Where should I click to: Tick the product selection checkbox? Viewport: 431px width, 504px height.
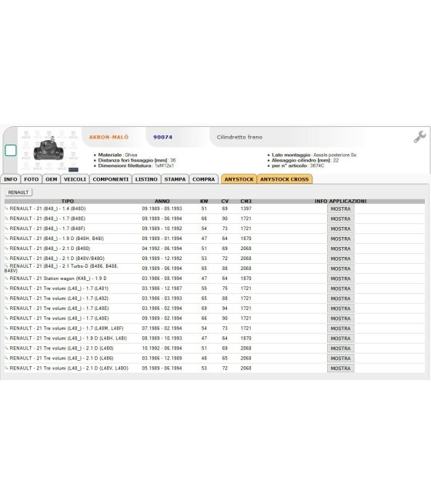click(11, 150)
